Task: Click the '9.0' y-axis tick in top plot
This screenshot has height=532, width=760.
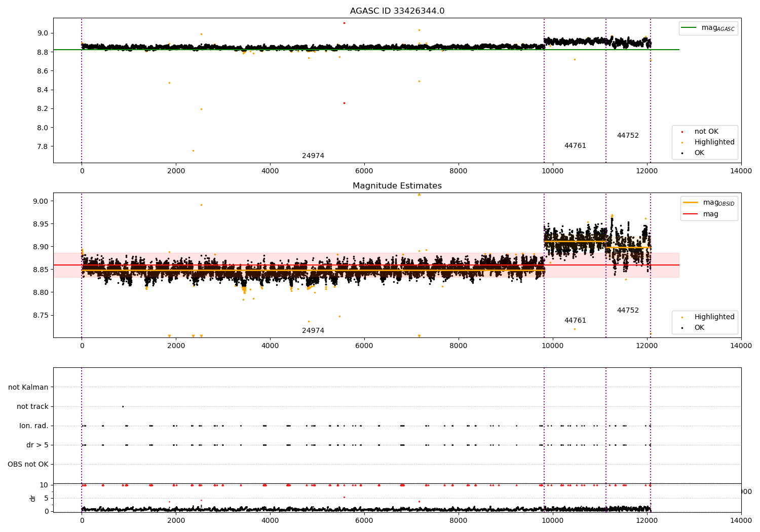Action: pyautogui.click(x=43, y=33)
